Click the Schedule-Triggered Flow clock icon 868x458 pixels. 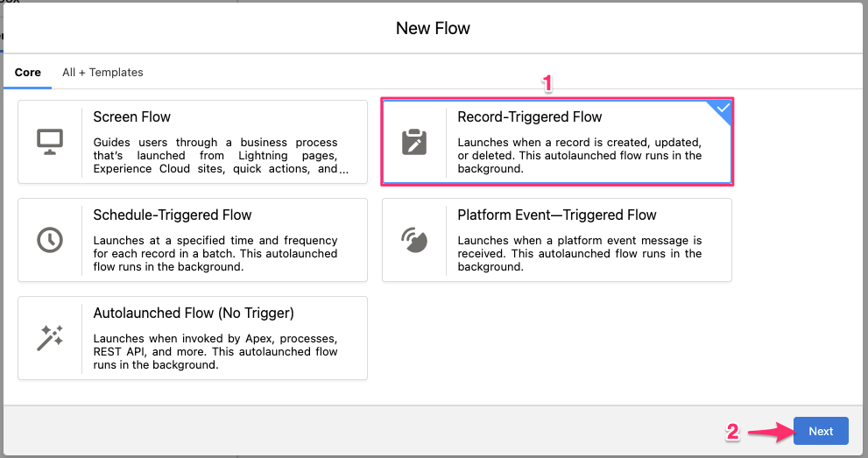49,239
